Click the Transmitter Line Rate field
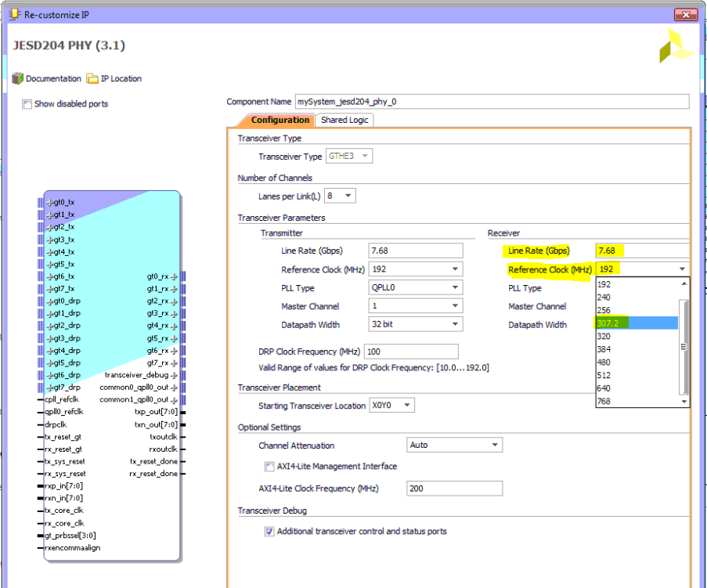 click(416, 251)
